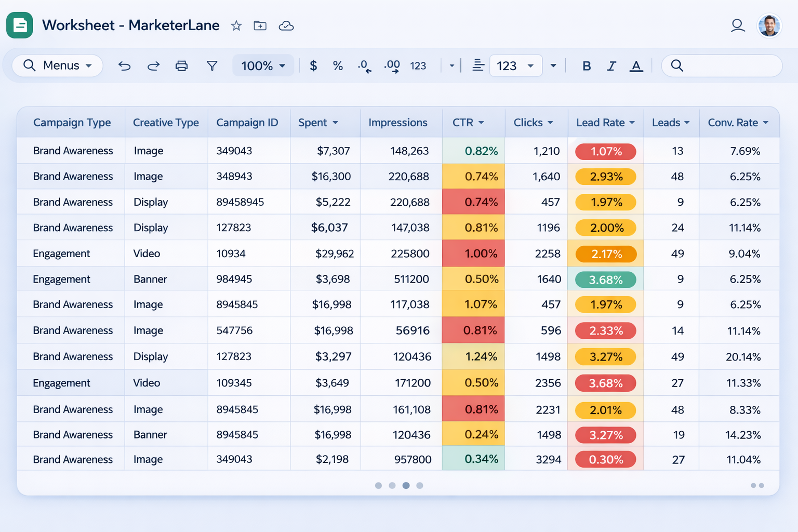Open the CTR column filter dropdown
This screenshot has height=532, width=798.
coord(481,123)
